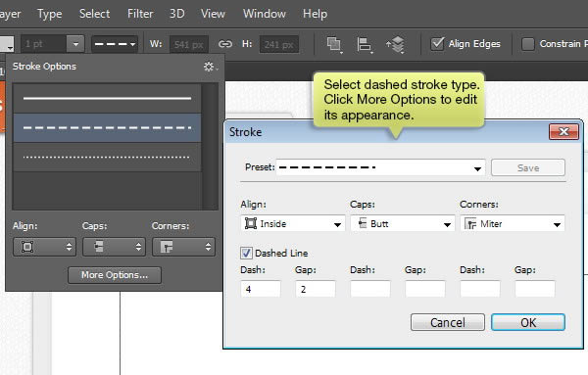Click the first Dash input field
Image resolution: width=588 pixels, height=375 pixels.
[x=261, y=289]
